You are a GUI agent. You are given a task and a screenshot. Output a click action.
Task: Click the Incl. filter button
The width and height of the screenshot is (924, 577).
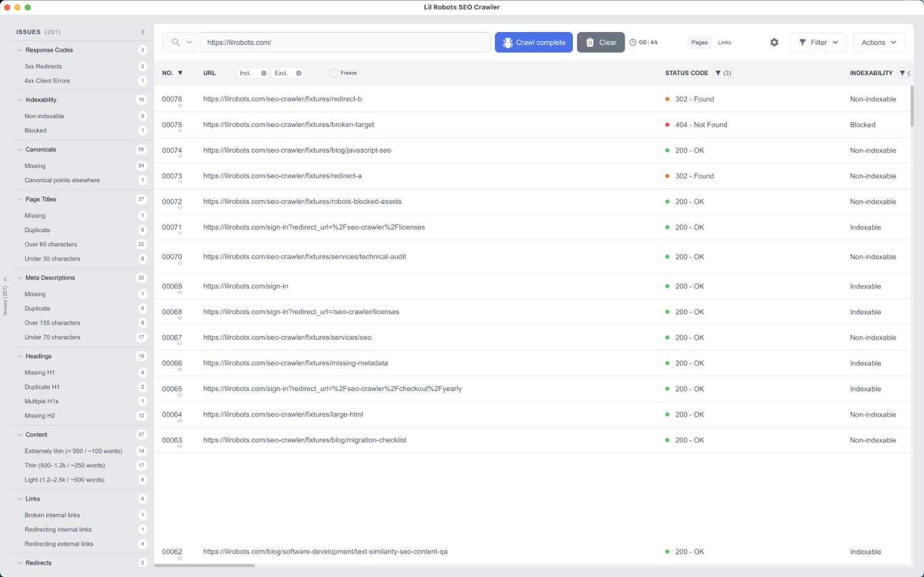pos(253,73)
